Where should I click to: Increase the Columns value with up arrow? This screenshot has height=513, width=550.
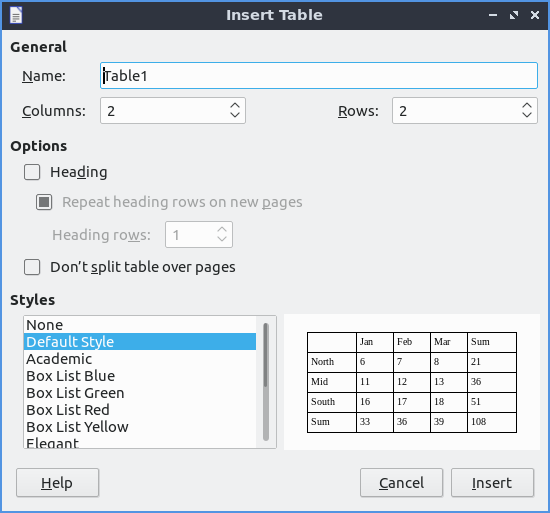click(235, 106)
